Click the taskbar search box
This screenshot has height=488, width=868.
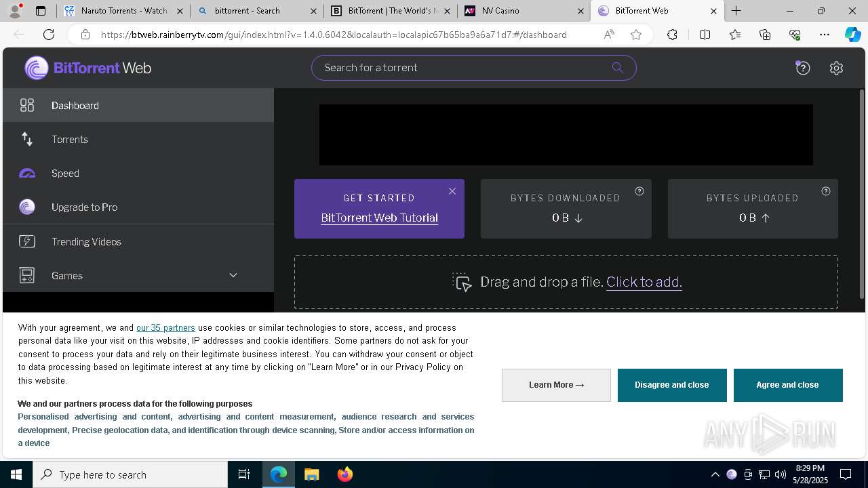pyautogui.click(x=130, y=474)
